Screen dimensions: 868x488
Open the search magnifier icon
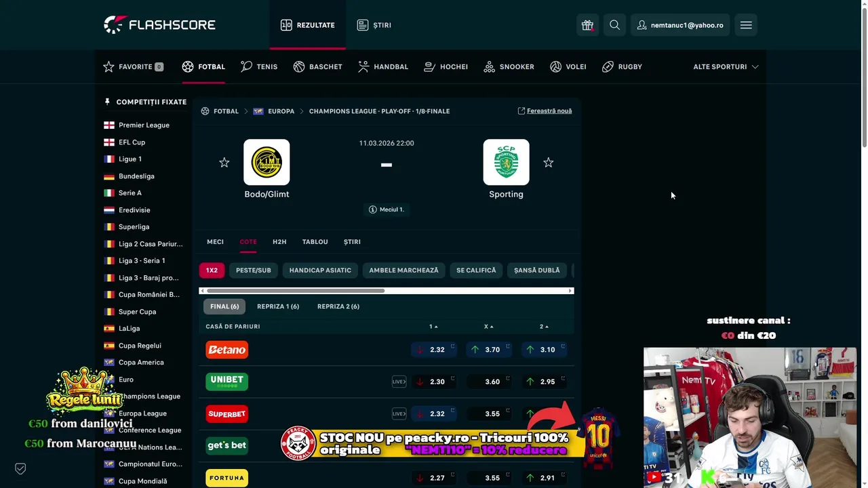(614, 25)
